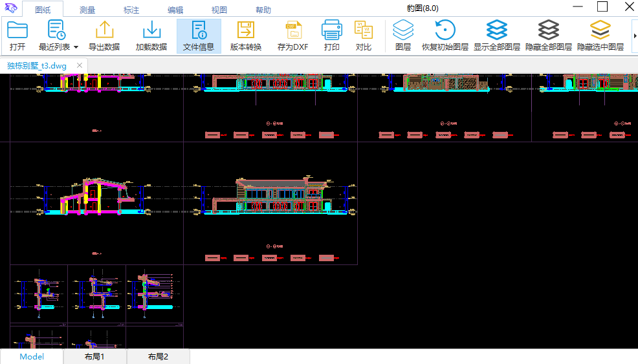The image size is (638, 364).
Task: Select the 布局2 layout tab
Action: 158,357
